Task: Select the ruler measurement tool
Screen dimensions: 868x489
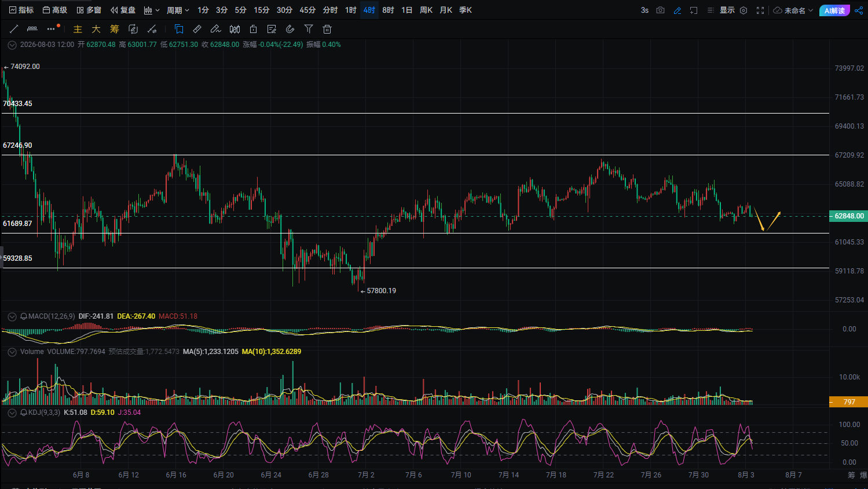Action: coord(197,29)
